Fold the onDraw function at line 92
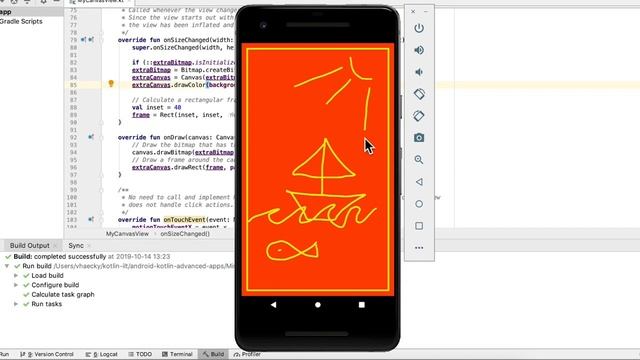This screenshot has height=360, width=640. click(102, 137)
